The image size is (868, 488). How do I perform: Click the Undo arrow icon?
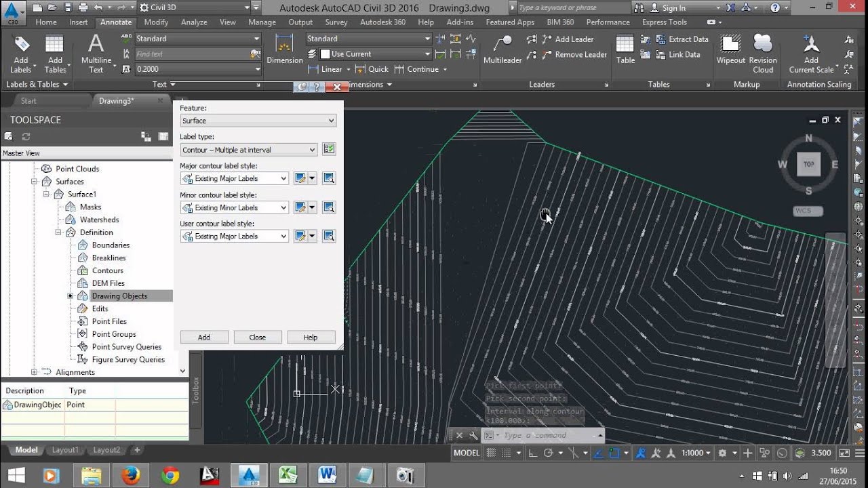point(99,7)
